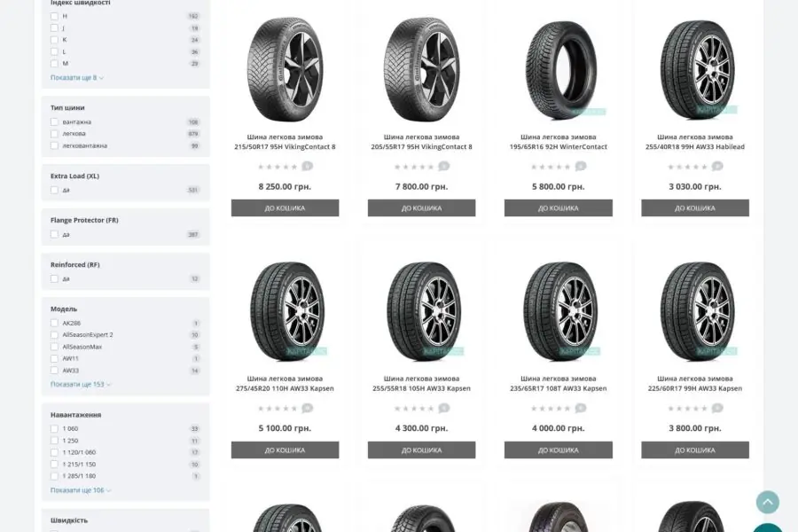
Task: Toggle the Reinforced (RF) filter
Action: tap(54, 279)
